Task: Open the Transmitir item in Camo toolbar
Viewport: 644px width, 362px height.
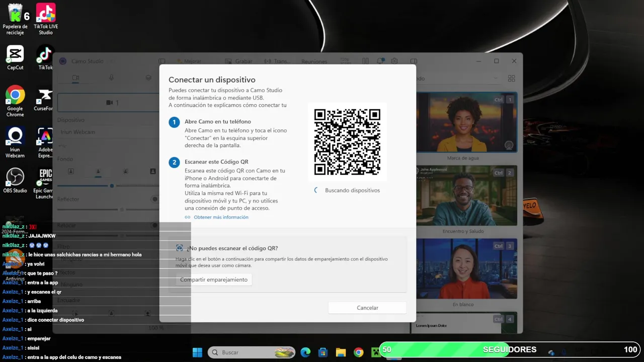Action: [277, 61]
